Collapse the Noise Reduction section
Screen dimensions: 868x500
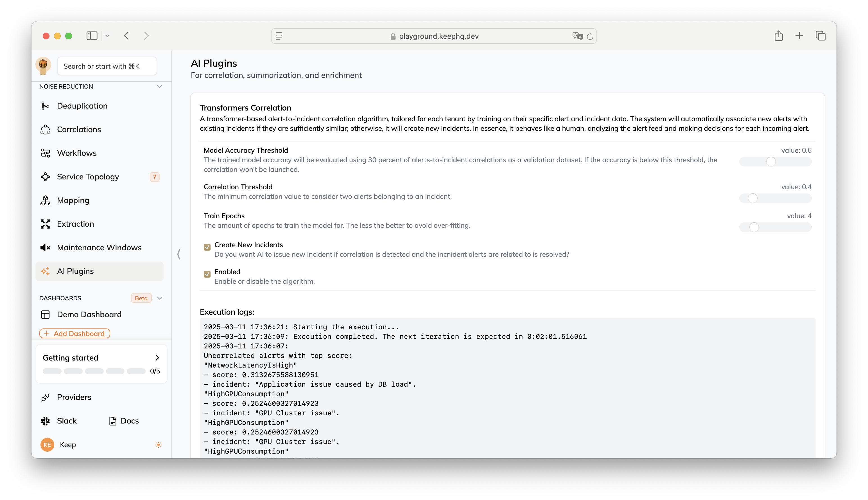pyautogui.click(x=160, y=87)
